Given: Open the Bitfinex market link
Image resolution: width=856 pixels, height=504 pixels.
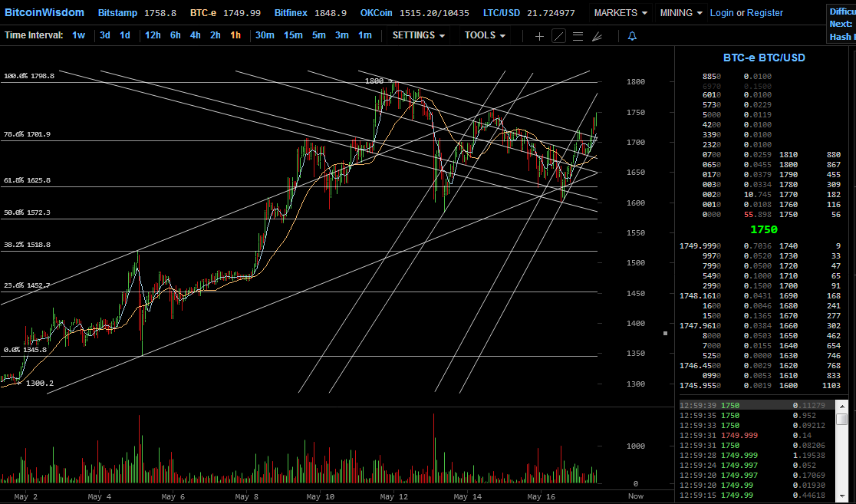Looking at the screenshot, I should tap(291, 12).
